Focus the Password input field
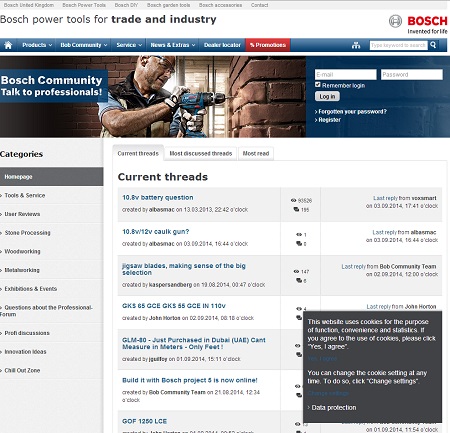Screen dimensions: 450x433 412,74
